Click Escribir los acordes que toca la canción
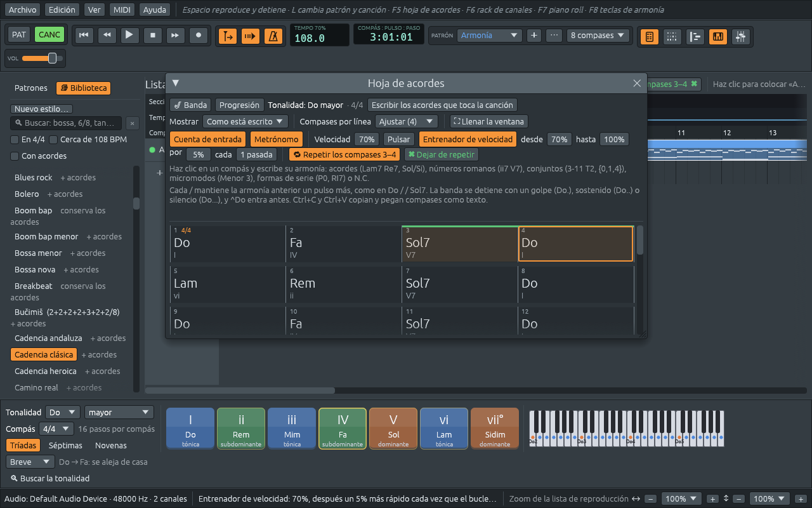 442,105
